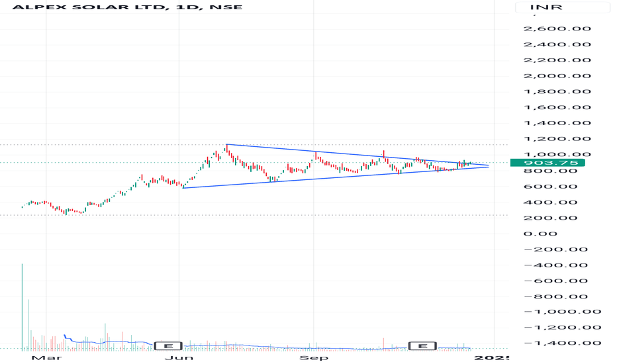Click the −800.00 price axis label
Viewport: 617px width, 364px height.
click(557, 296)
